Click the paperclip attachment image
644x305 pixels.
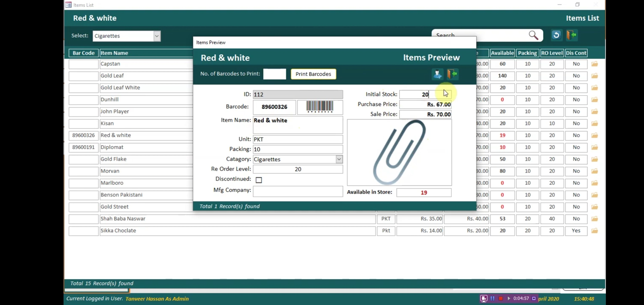[x=399, y=152]
